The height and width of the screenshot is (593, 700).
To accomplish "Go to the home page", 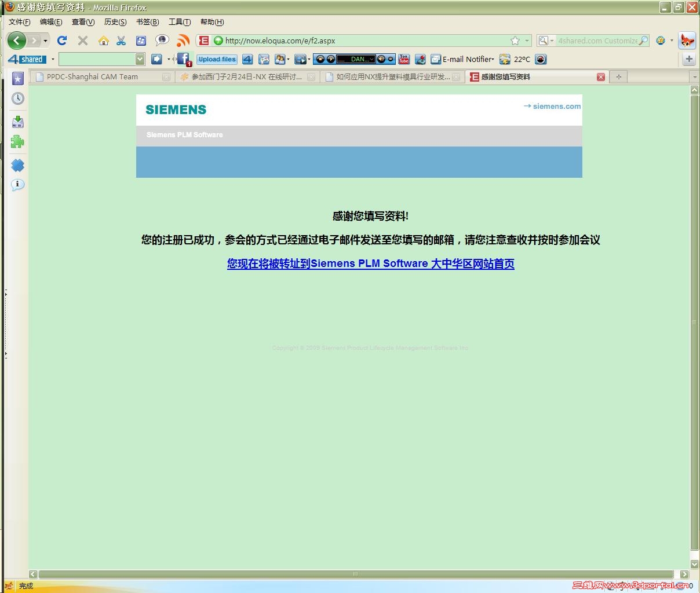I will pos(103,41).
